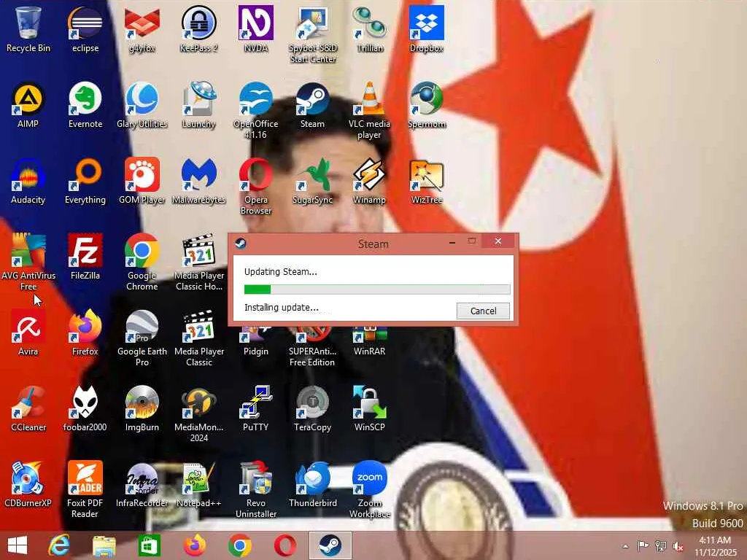
Task: Show hidden system tray icons
Action: coord(625,546)
